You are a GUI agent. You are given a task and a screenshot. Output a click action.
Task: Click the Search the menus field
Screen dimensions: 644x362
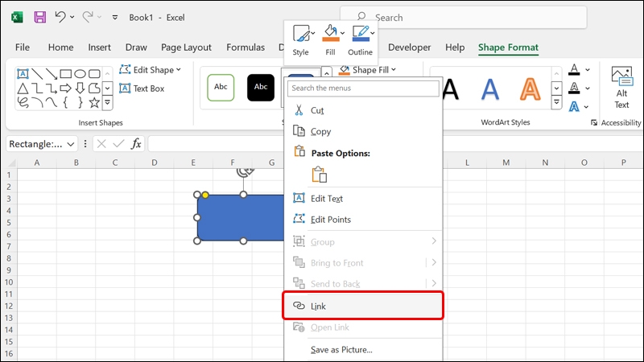point(364,88)
